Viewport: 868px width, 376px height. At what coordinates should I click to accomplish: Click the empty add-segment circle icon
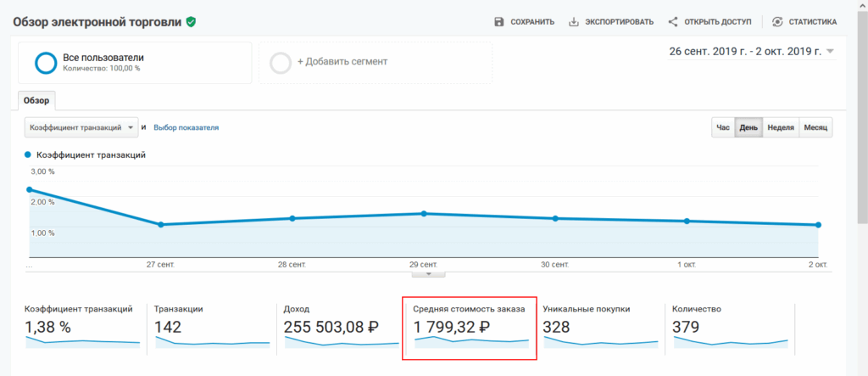coord(280,63)
